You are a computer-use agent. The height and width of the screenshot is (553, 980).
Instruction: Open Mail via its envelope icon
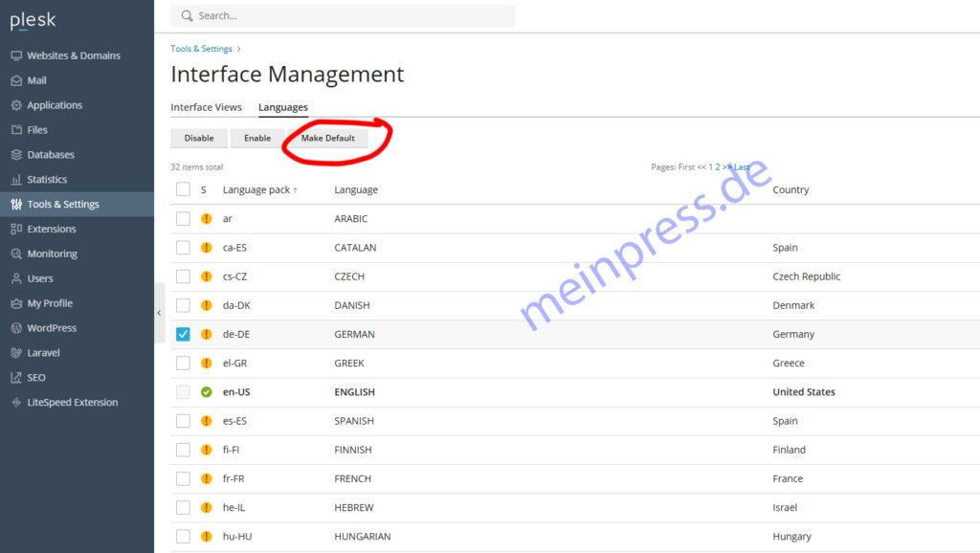coord(16,80)
